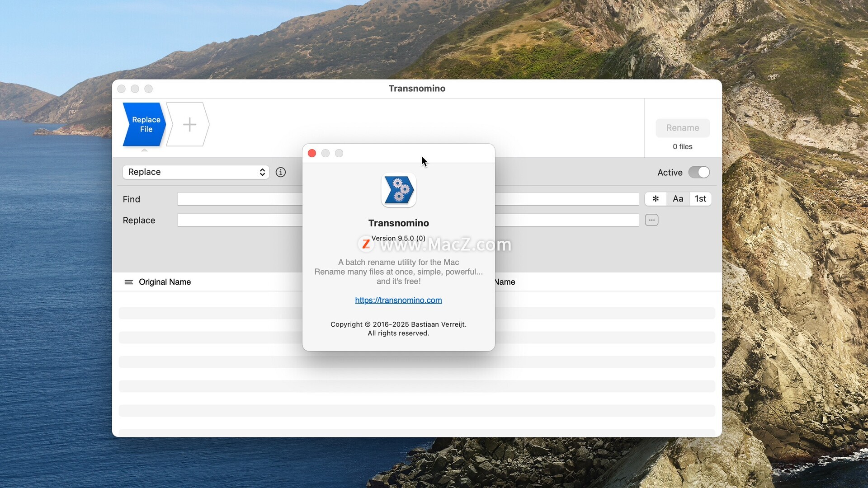Toggle the regular expression asterisk option
The image size is (868, 488).
(656, 199)
